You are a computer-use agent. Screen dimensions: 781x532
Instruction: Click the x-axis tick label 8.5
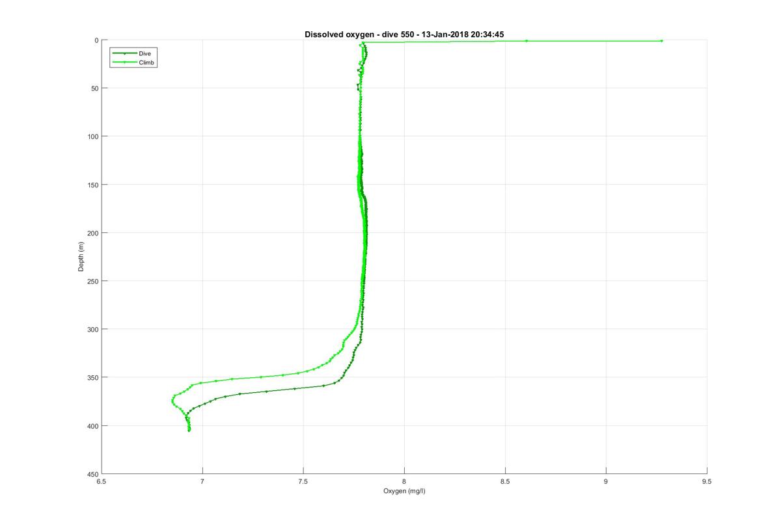505,482
